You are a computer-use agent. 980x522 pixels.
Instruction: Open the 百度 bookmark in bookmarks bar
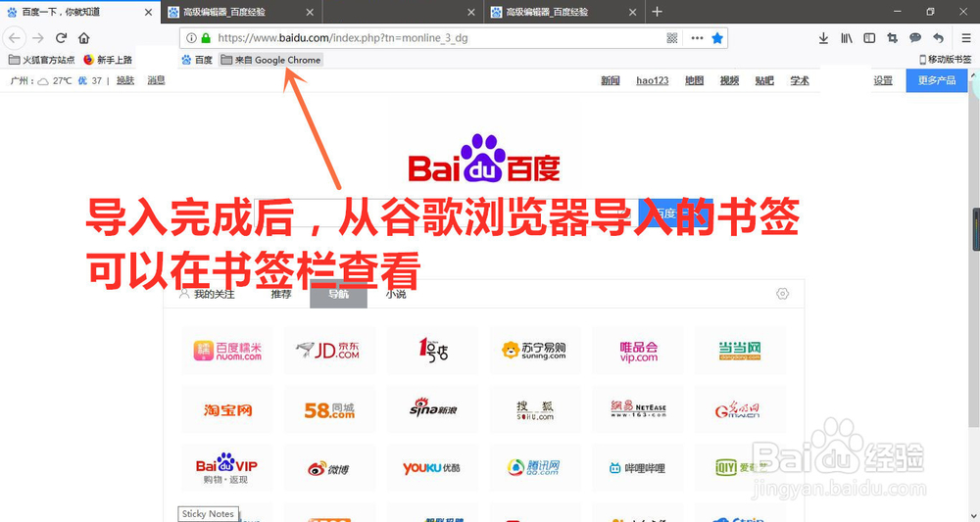click(x=197, y=60)
